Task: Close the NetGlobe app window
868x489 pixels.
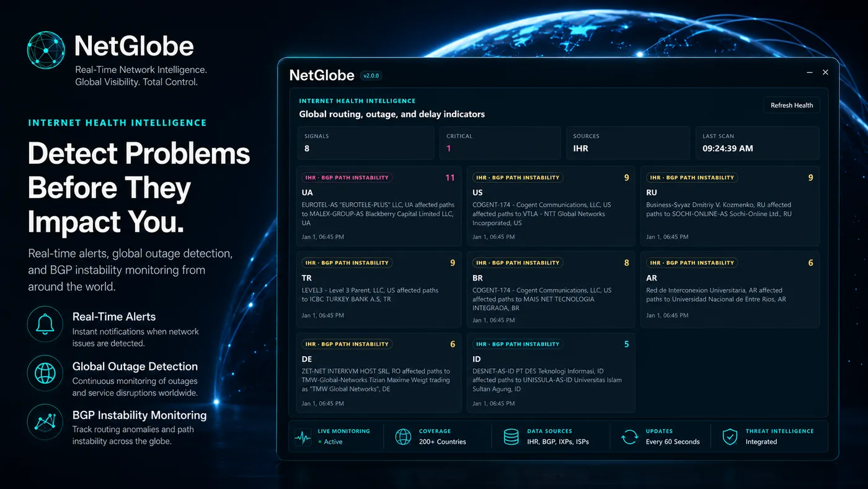Action: pos(825,73)
